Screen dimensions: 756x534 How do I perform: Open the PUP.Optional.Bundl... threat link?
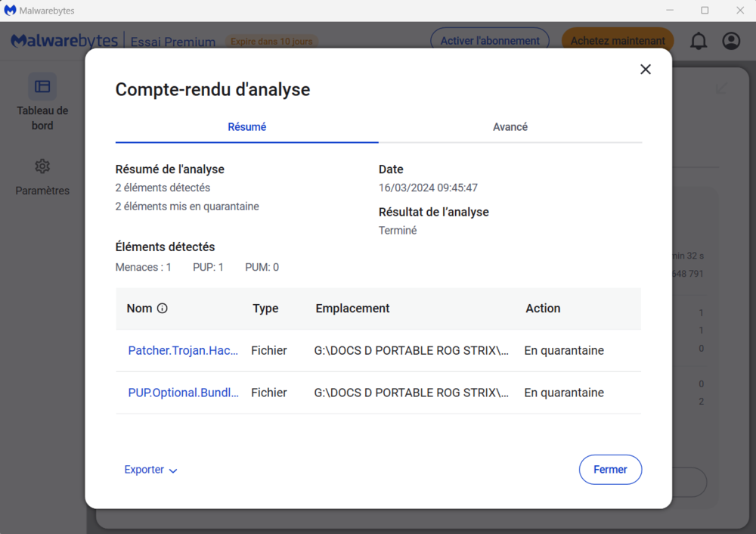pos(184,393)
